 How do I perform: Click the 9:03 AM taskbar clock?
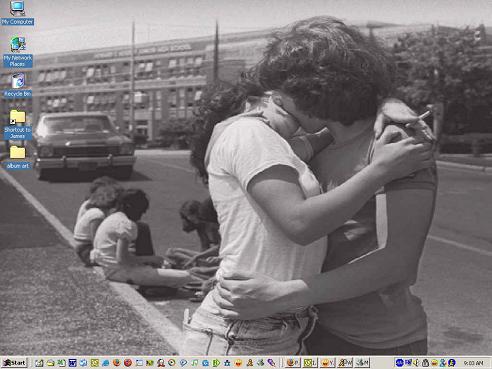click(x=473, y=363)
